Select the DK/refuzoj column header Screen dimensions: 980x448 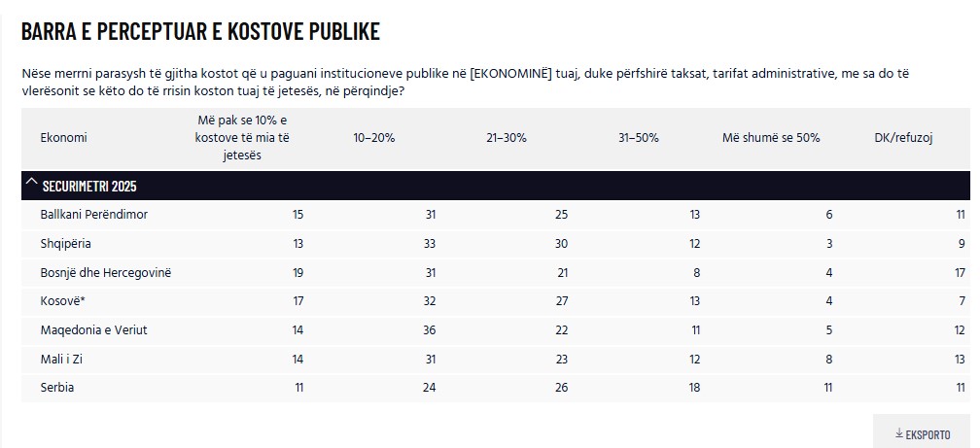[903, 138]
